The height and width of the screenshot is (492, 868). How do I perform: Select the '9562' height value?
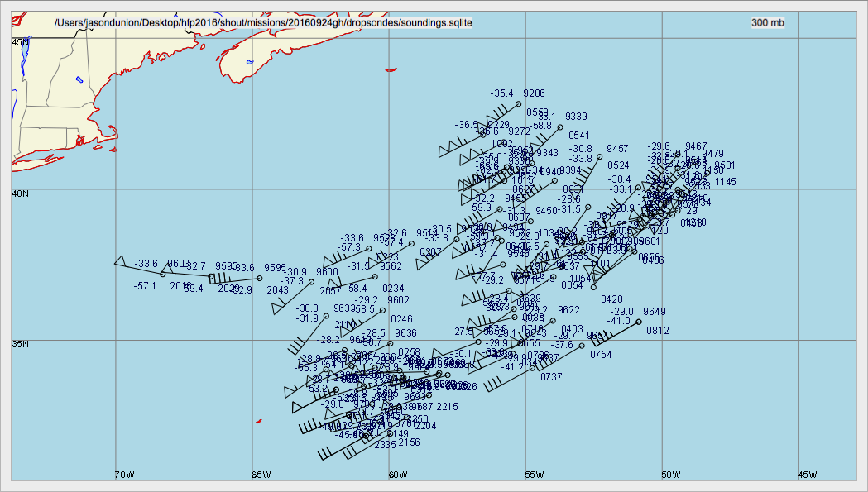pos(391,267)
